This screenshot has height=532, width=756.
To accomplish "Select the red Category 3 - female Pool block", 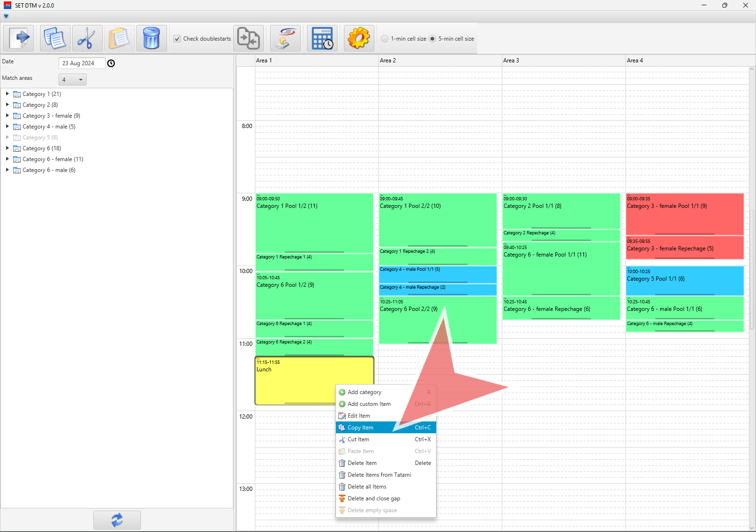I will tap(684, 215).
